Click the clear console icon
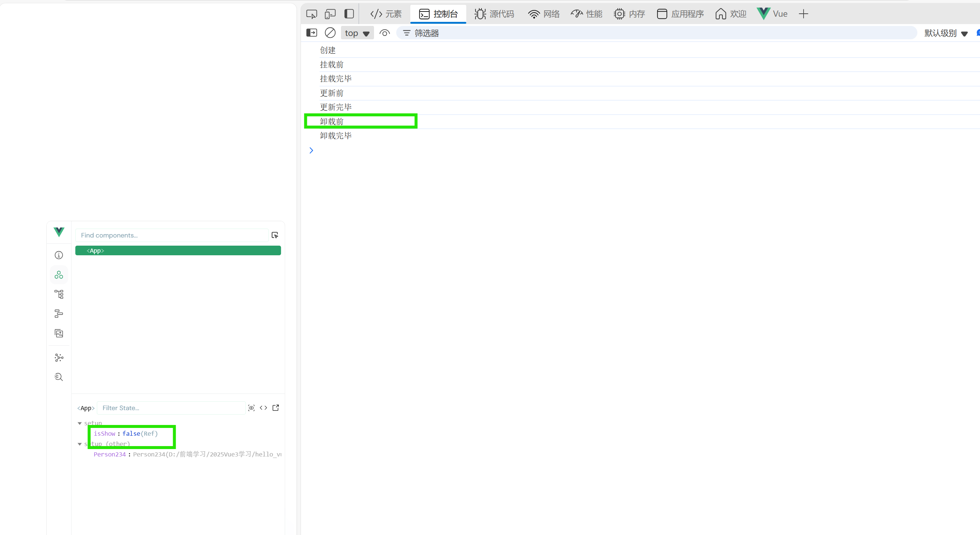 coord(330,33)
